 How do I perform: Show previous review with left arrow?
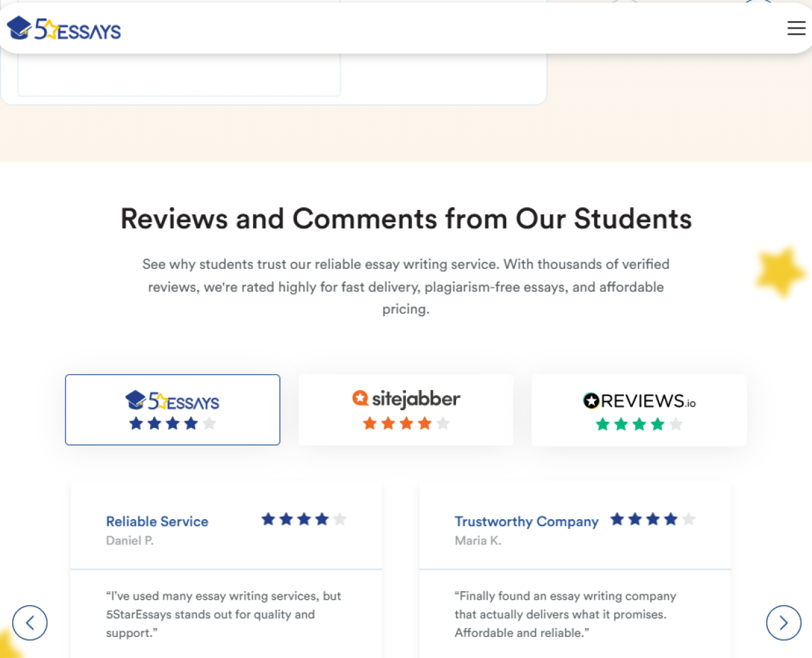point(30,622)
